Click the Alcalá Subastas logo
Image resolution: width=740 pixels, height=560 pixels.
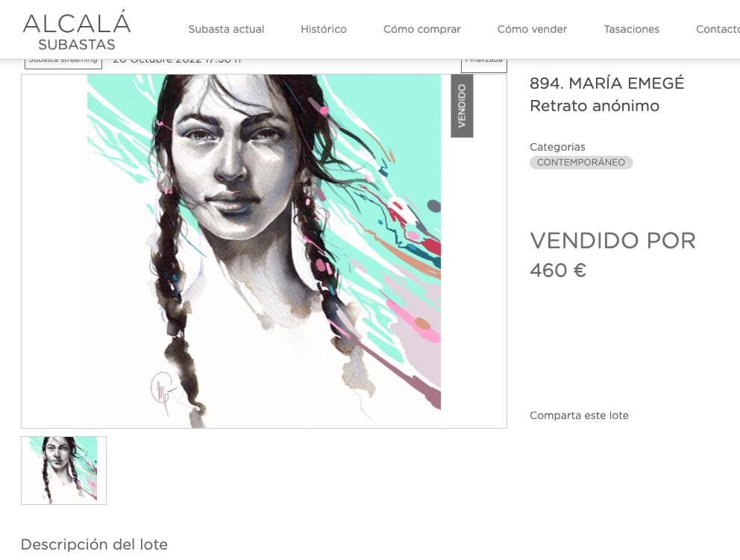point(76,30)
